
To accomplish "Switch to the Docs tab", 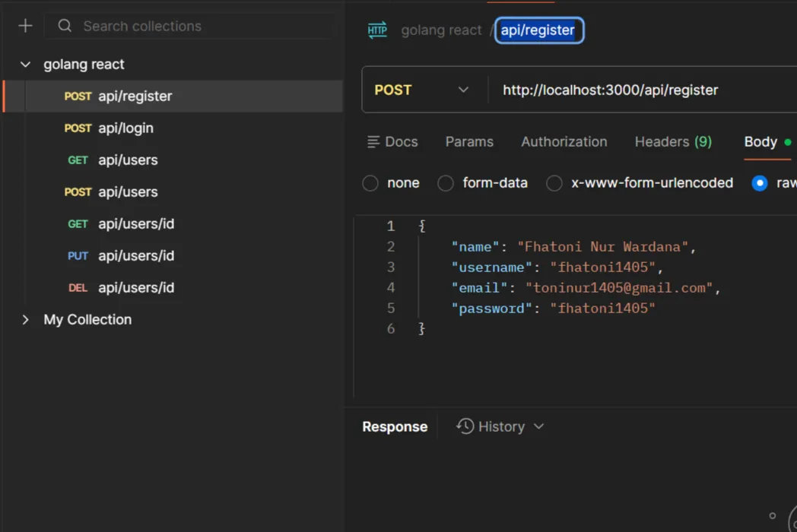I will click(392, 142).
